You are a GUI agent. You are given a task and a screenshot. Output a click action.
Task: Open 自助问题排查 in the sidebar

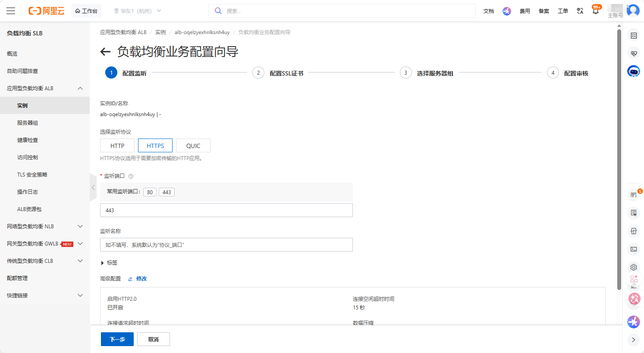pyautogui.click(x=45, y=71)
